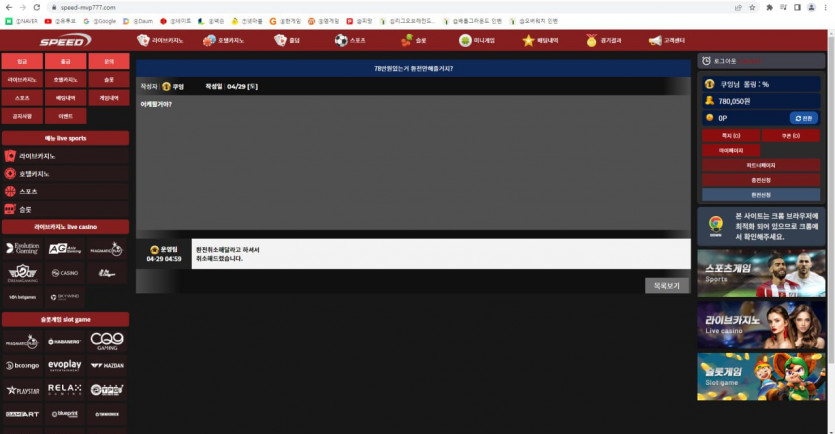Open the 쪽지 (0) messages button
Screen dimensions: 835x434
tap(731, 136)
